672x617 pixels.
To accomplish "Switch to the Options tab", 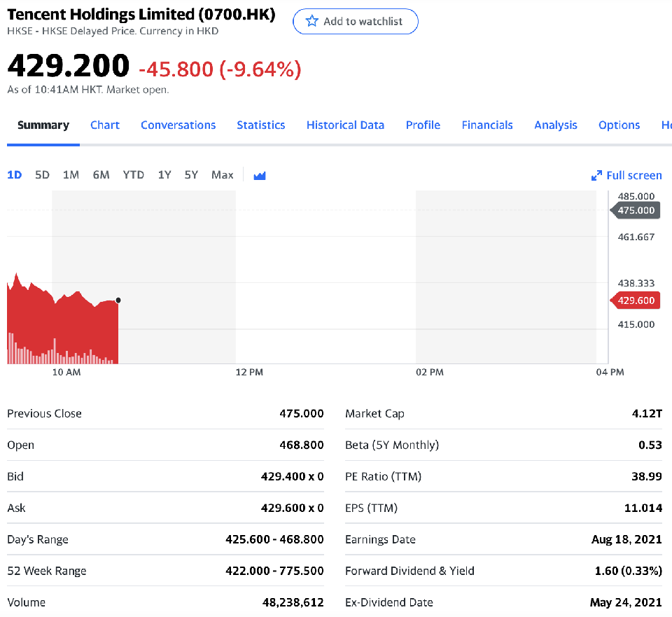I will (619, 125).
